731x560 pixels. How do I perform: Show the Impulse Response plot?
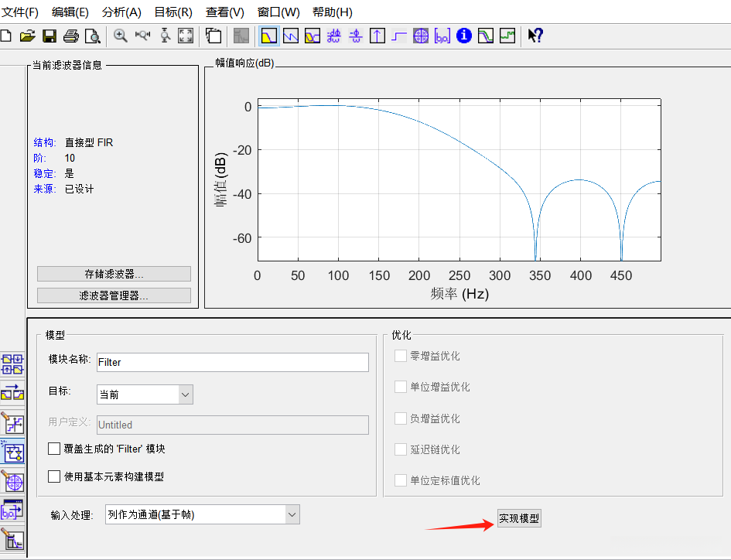[377, 36]
